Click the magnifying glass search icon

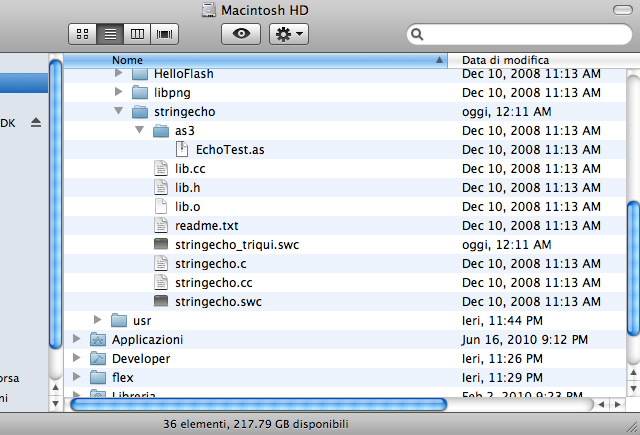(417, 34)
